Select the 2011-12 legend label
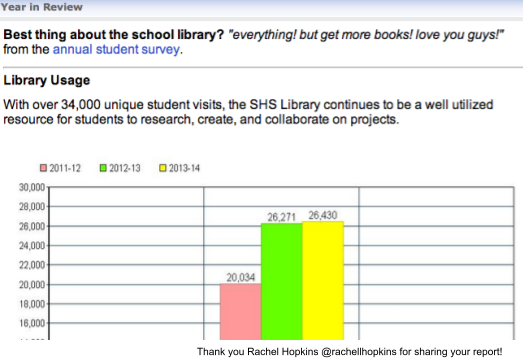The height and width of the screenshot is (361, 523). pos(65,168)
